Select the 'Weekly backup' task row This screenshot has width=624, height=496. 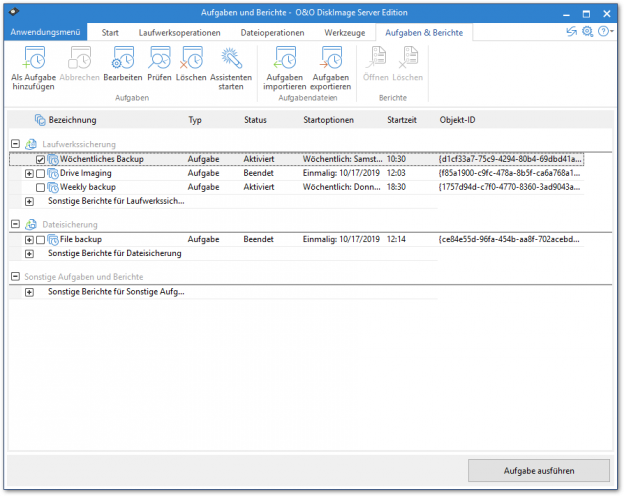pos(88,187)
